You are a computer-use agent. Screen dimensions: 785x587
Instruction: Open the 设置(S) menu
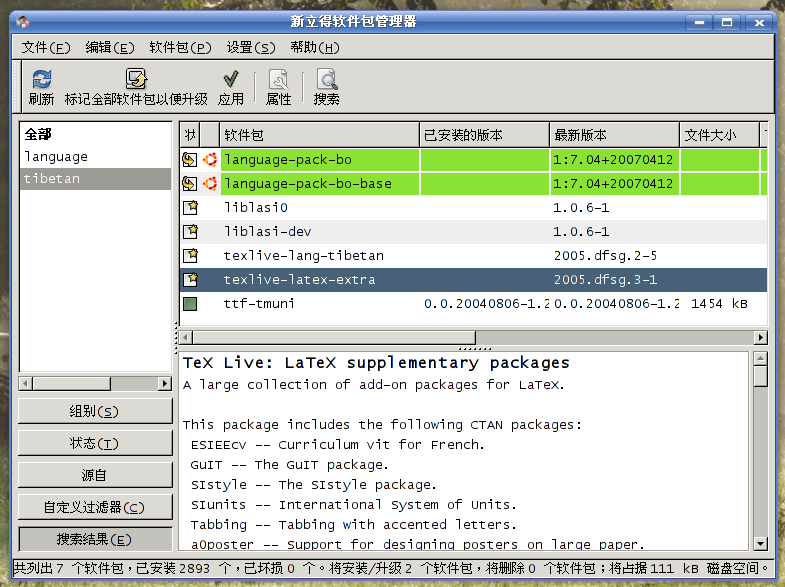251,48
